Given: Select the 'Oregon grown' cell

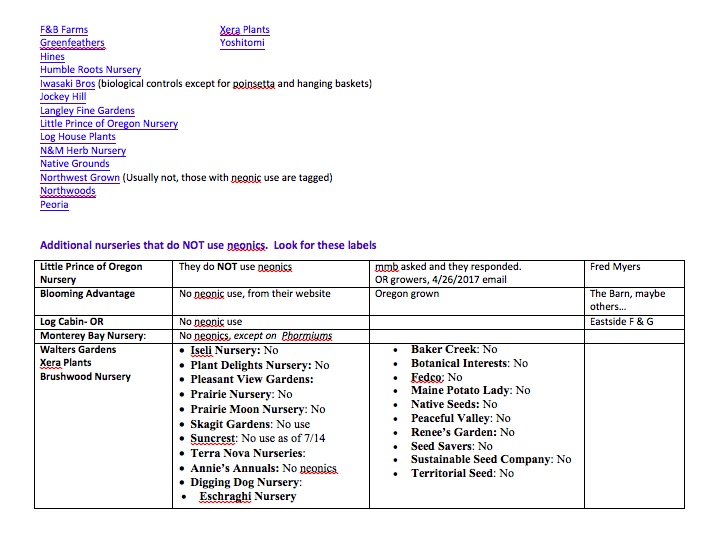Looking at the screenshot, I should [477, 302].
